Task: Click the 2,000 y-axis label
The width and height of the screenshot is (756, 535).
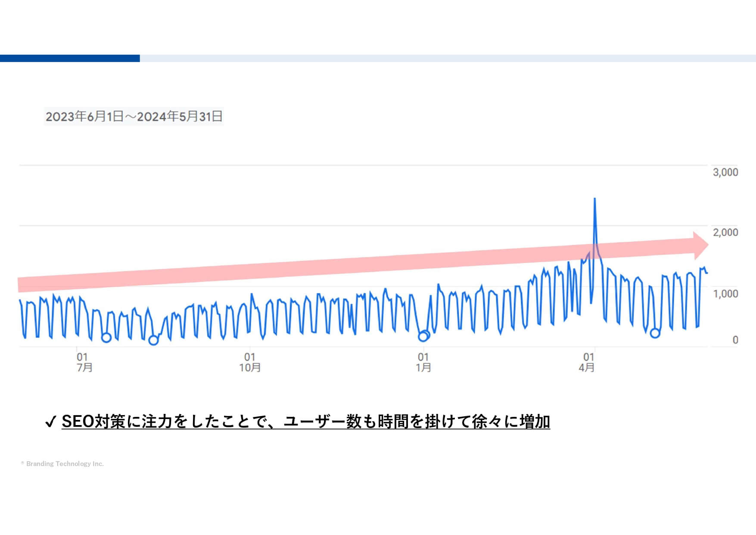Action: point(725,232)
